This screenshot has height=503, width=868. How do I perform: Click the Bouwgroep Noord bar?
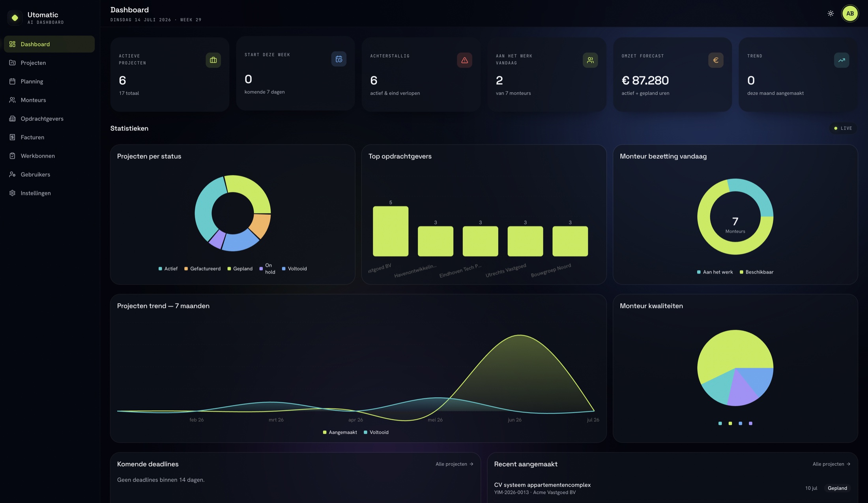point(570,241)
